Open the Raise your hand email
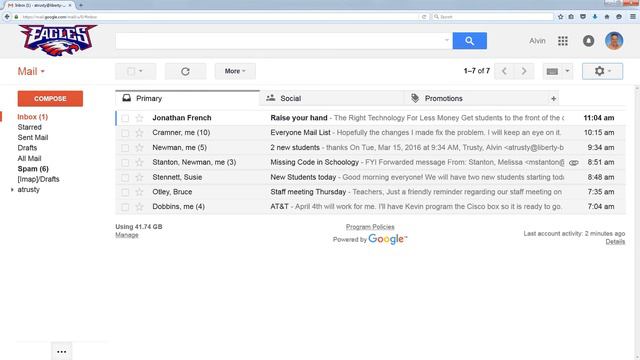Viewport: 640px width, 360px height. [371, 118]
